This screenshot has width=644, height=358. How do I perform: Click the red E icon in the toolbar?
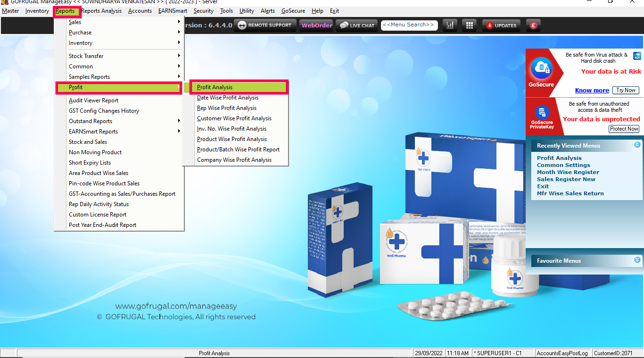tap(533, 25)
